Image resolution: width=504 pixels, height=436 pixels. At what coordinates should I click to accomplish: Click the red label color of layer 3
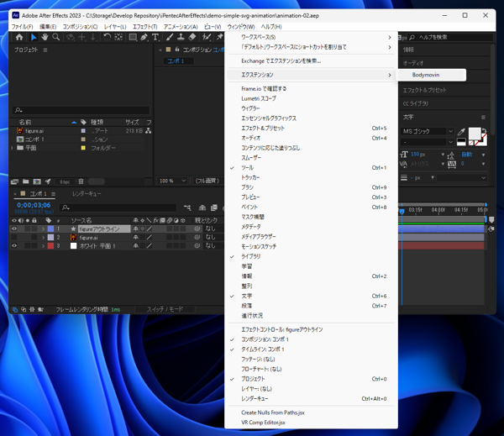(50, 246)
